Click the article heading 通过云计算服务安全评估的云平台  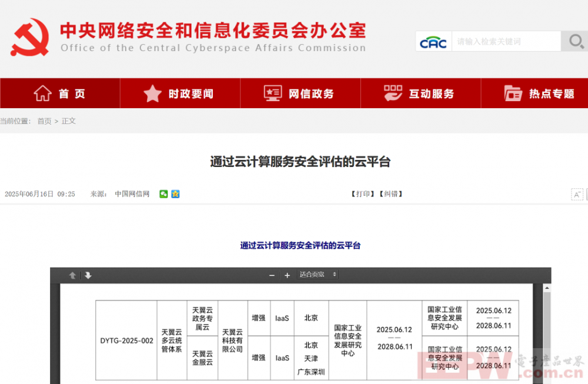[300, 162]
